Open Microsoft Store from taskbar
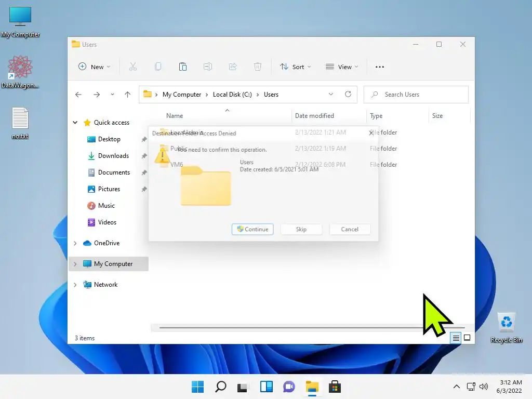532x399 pixels. pos(335,387)
